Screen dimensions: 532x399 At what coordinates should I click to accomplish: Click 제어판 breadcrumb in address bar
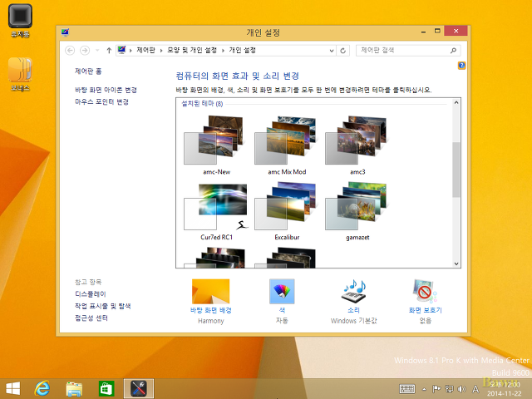point(146,50)
